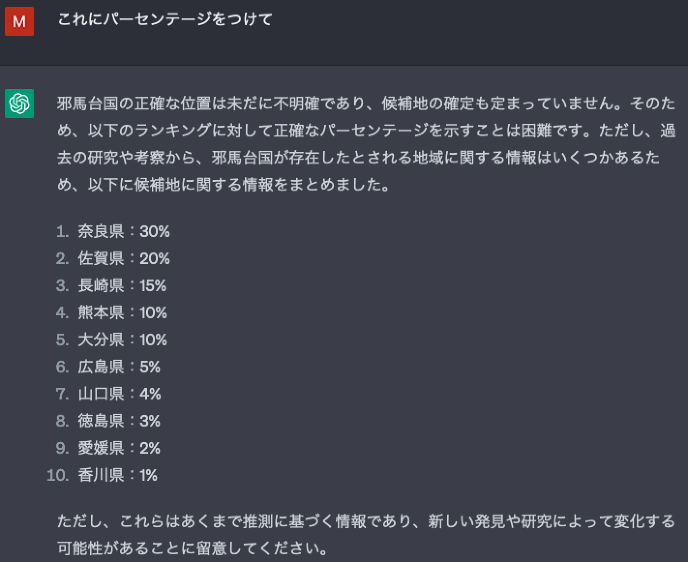
Task: Click the 山口県：4% list item
Action: pyautogui.click(x=118, y=393)
